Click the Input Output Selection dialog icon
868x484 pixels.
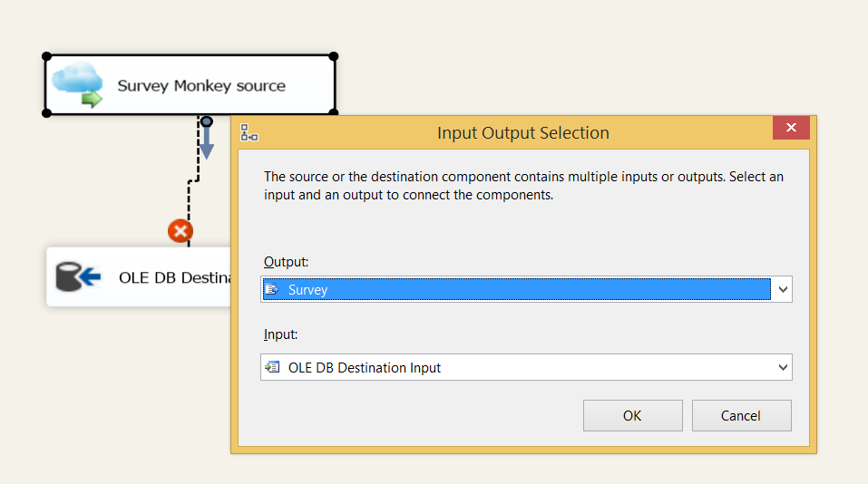pyautogui.click(x=249, y=132)
